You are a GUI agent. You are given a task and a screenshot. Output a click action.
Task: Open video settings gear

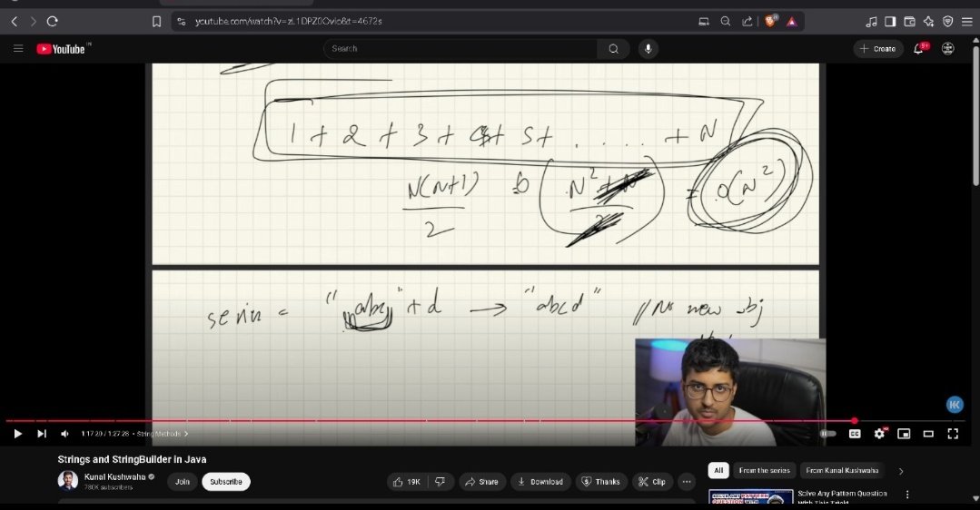click(x=879, y=434)
